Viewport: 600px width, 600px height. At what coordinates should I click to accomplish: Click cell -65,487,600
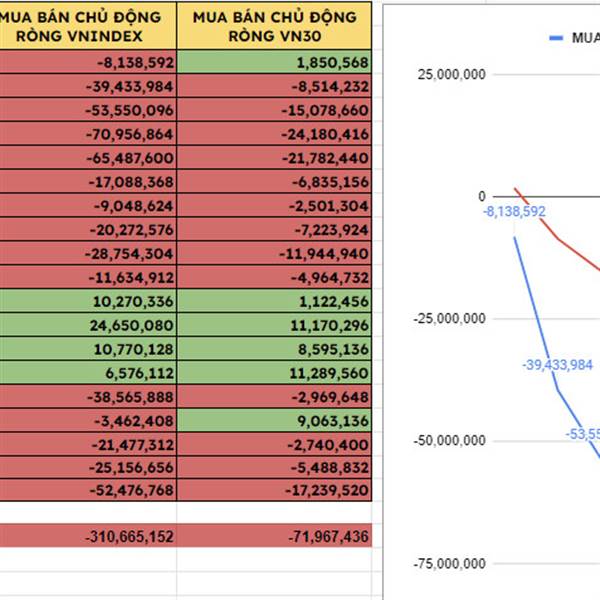88,157
